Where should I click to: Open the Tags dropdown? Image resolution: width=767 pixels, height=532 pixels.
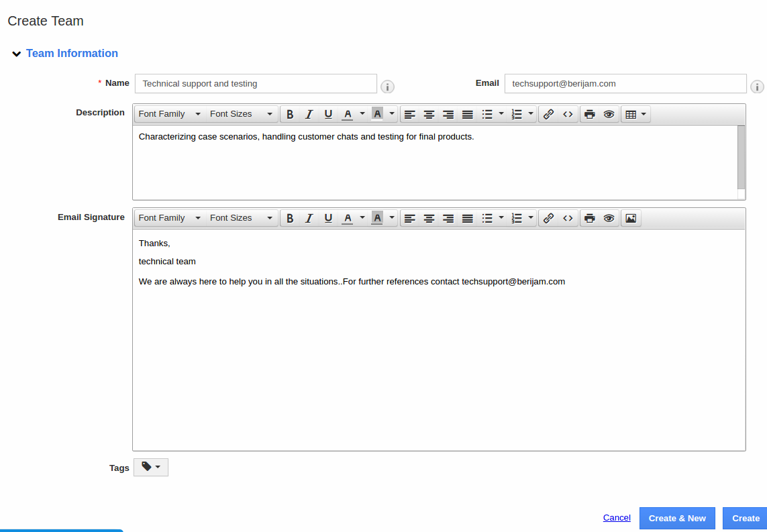pos(151,468)
